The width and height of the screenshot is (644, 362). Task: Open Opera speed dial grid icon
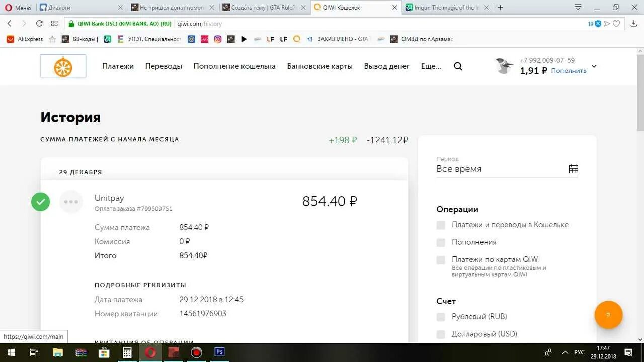click(54, 24)
